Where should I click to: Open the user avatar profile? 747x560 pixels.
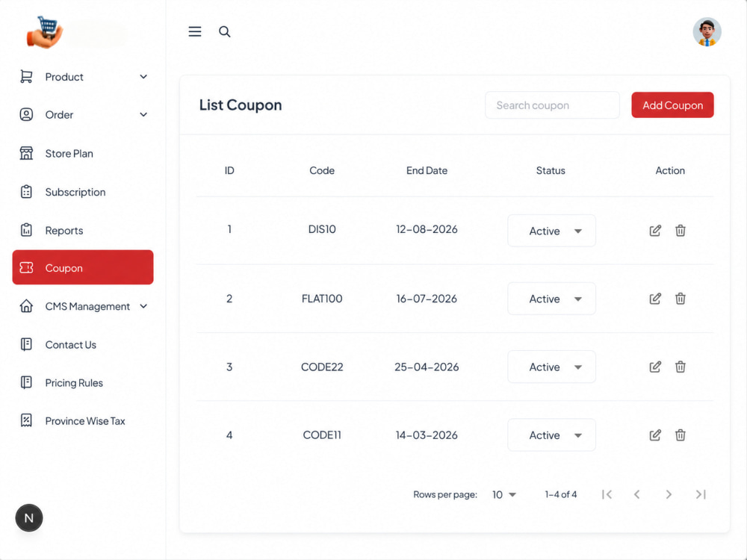click(707, 32)
